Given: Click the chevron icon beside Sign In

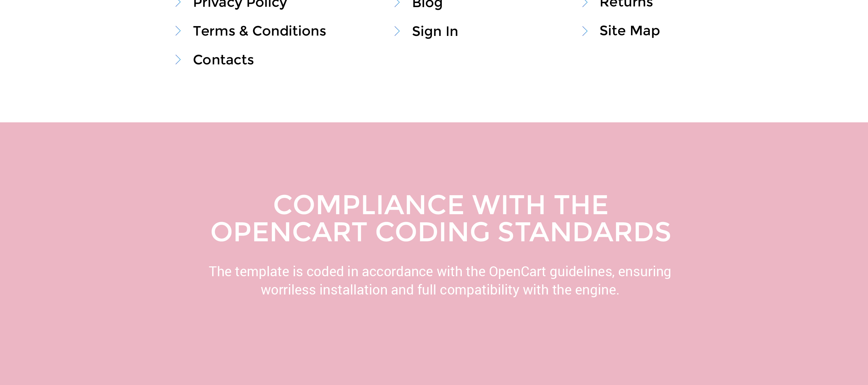Looking at the screenshot, I should coord(397,31).
